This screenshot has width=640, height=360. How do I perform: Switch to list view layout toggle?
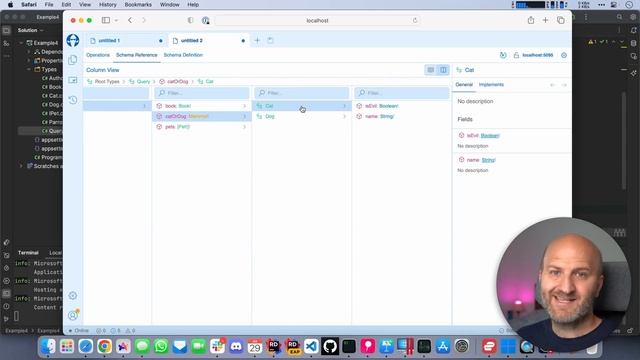click(430, 70)
